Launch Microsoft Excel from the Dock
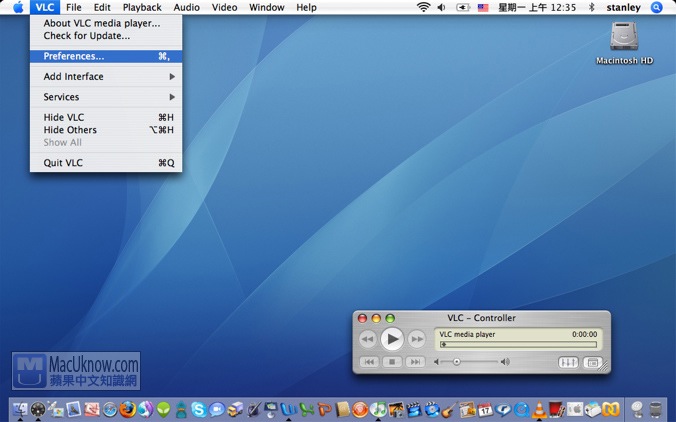 pyautogui.click(x=307, y=410)
